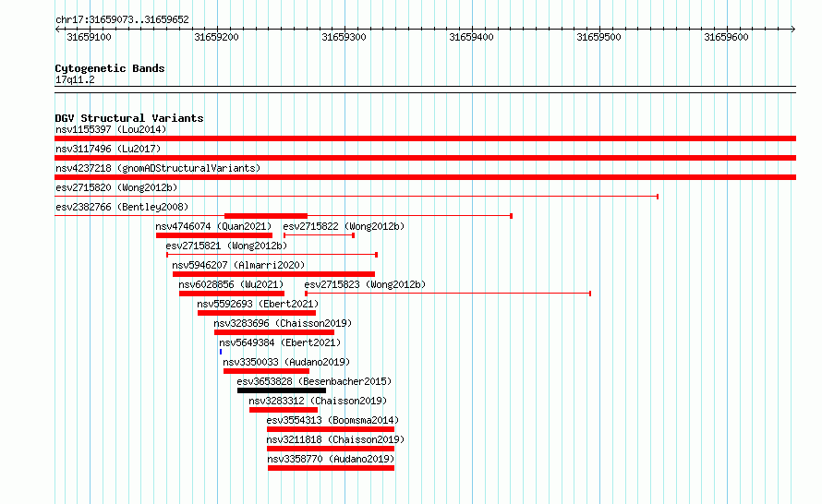Screen dimensions: 822x504
Task: Click the DGV Structural Variants track title
Action: [x=129, y=118]
